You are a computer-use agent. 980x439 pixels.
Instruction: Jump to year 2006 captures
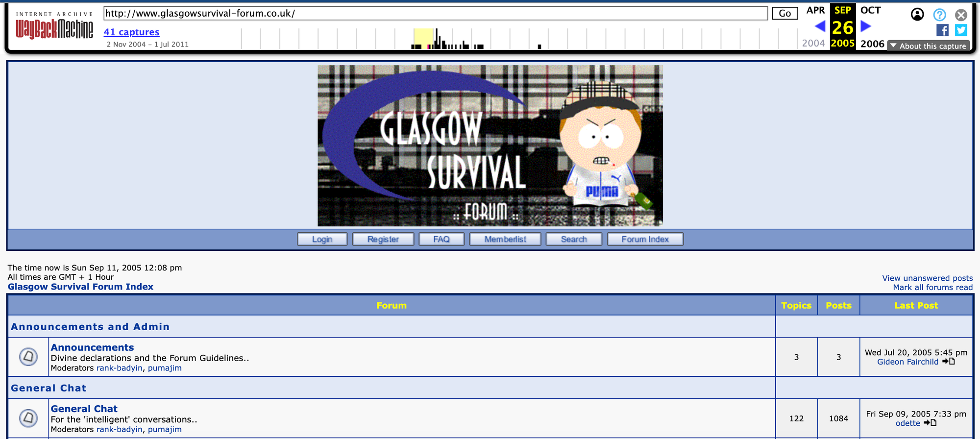click(872, 44)
